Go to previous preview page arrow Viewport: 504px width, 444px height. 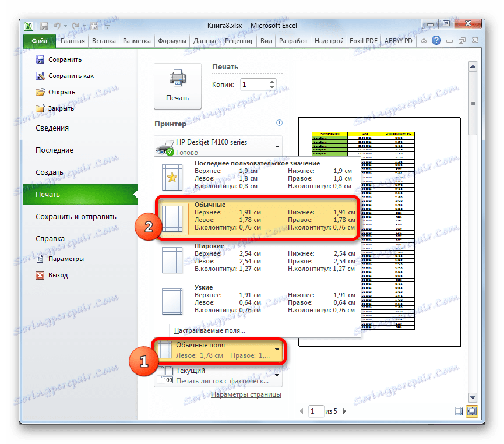(301, 411)
